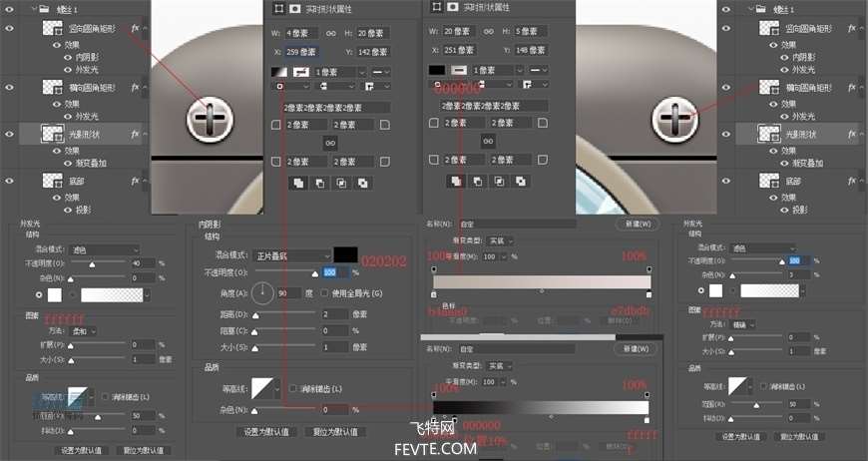Hide the 竖向圆角矩形 layer in left layers panel
Image resolution: width=868 pixels, height=461 pixels.
pos(10,28)
